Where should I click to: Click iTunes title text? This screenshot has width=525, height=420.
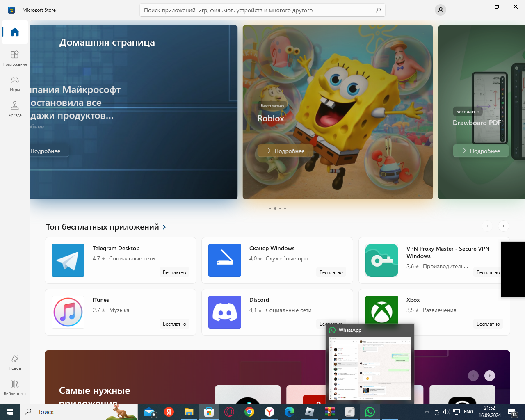(101, 300)
